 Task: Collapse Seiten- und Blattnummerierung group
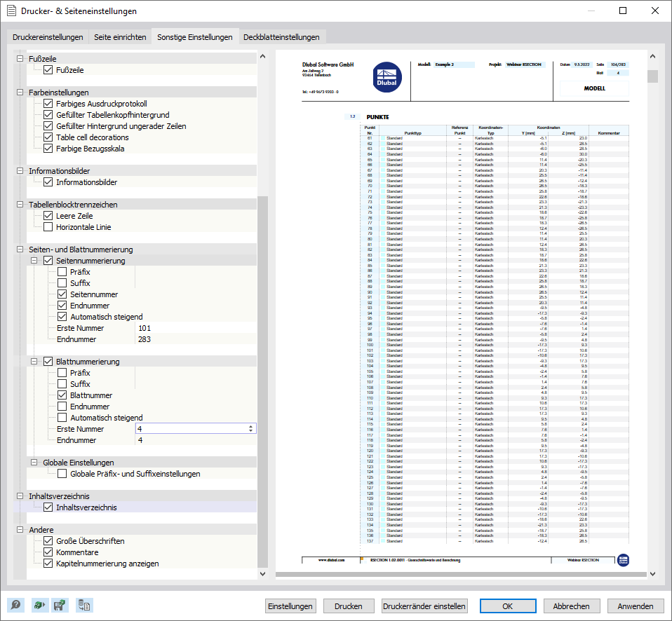(20, 249)
